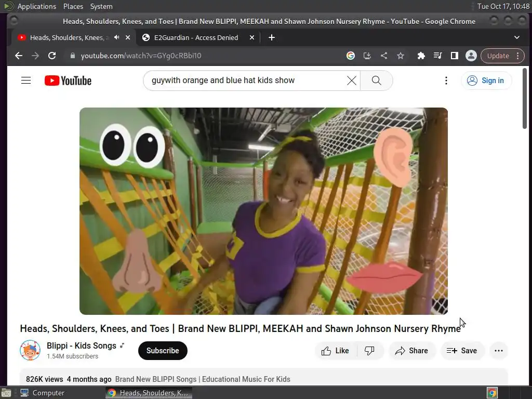The image size is (532, 399).
Task: Save the video to a playlist
Action: click(462, 351)
